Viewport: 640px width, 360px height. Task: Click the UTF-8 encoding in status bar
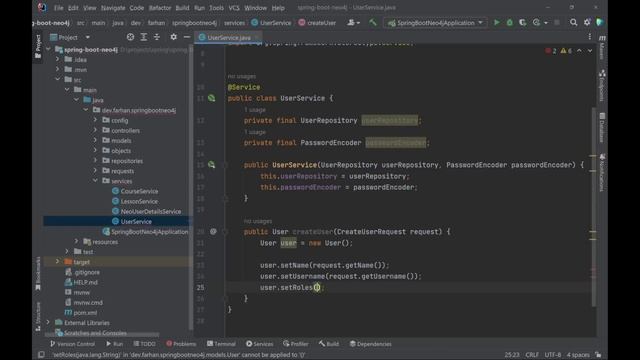[x=553, y=354]
